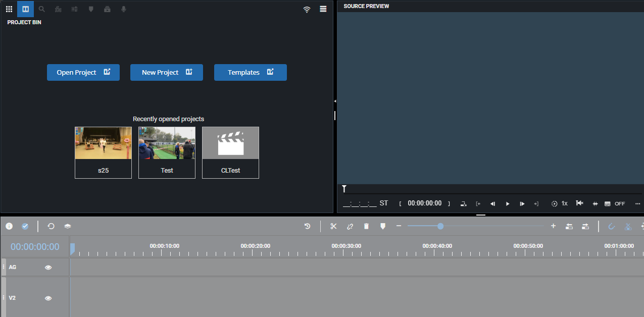Image resolution: width=644 pixels, height=317 pixels.
Task: Switch to the Project Bin tab
Action: [x=25, y=9]
